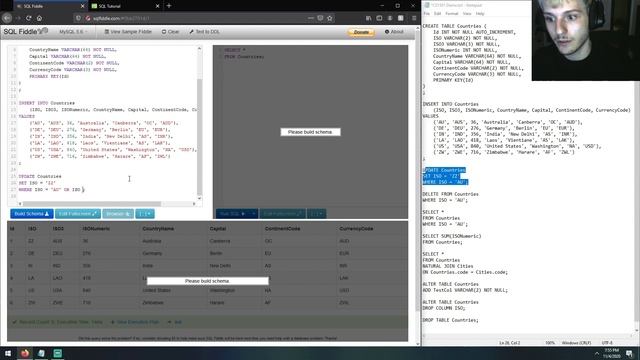Click the address bar URL
The width and height of the screenshot is (640, 360).
tap(121, 18)
